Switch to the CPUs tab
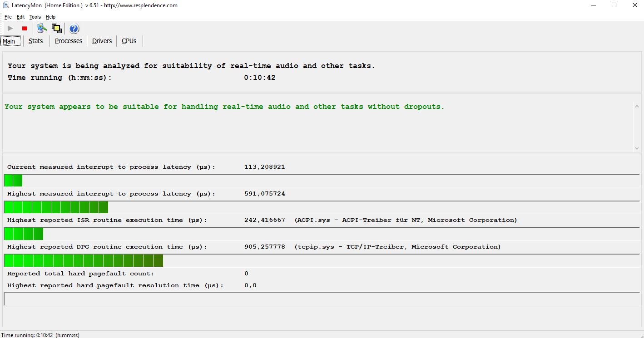Viewport: 644px width, 338px height. click(x=129, y=41)
